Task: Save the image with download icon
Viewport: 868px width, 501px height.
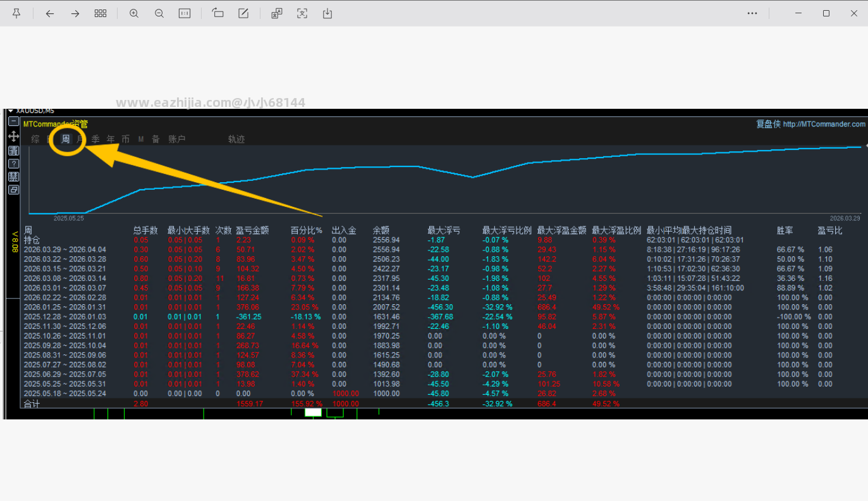Action: click(327, 13)
